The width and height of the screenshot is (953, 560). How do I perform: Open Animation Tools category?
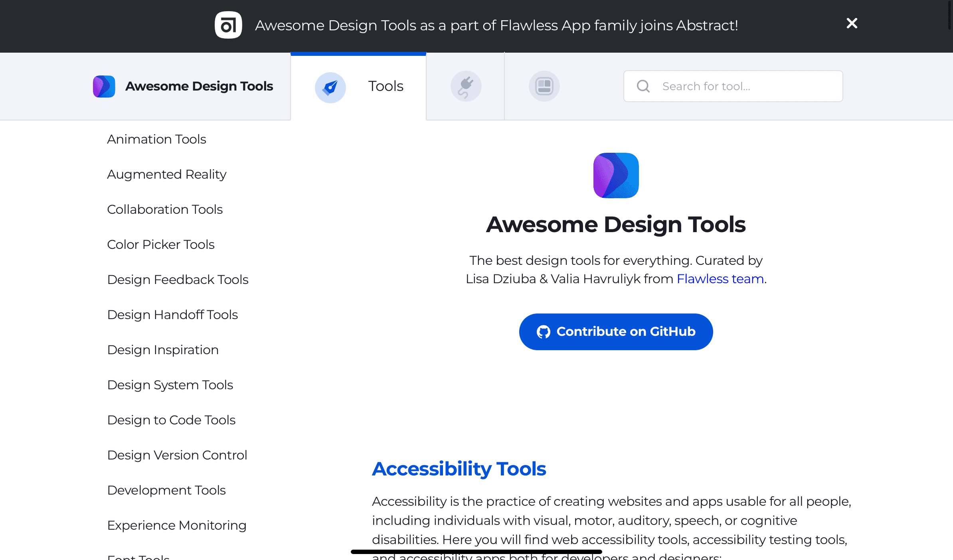coord(156,139)
